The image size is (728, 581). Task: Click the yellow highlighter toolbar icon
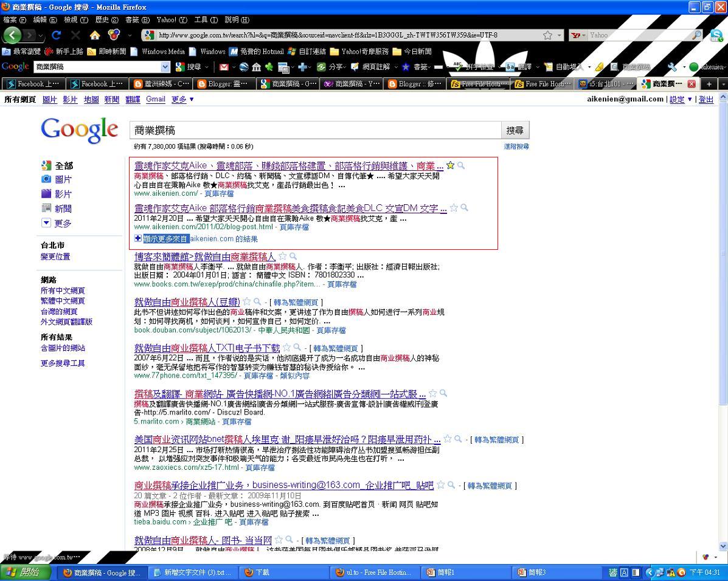(x=600, y=67)
